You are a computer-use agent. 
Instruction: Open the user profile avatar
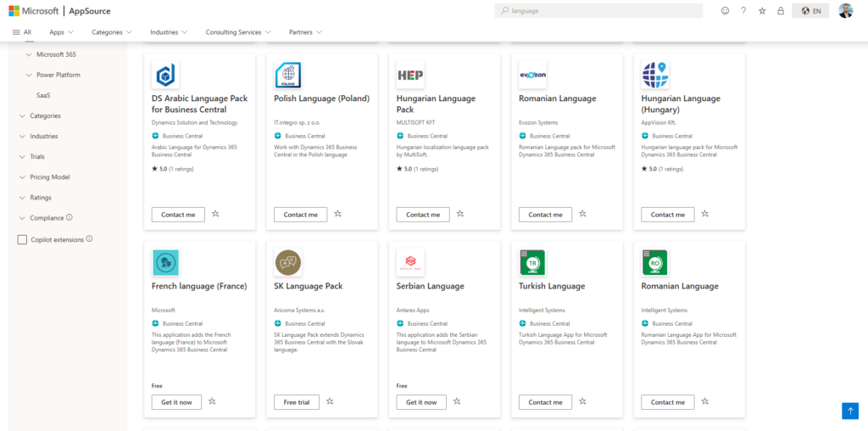click(x=845, y=10)
